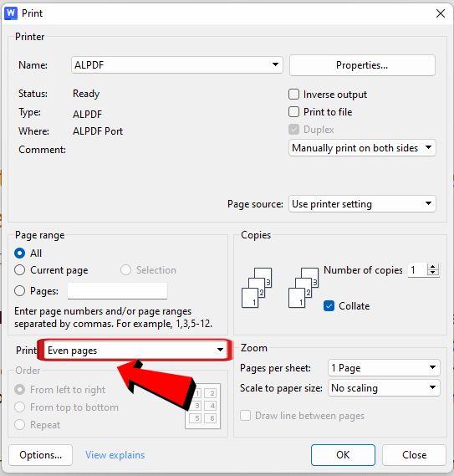The image size is (454, 476).
Task: Expand the Scale to paper size dropdown
Action: point(384,387)
